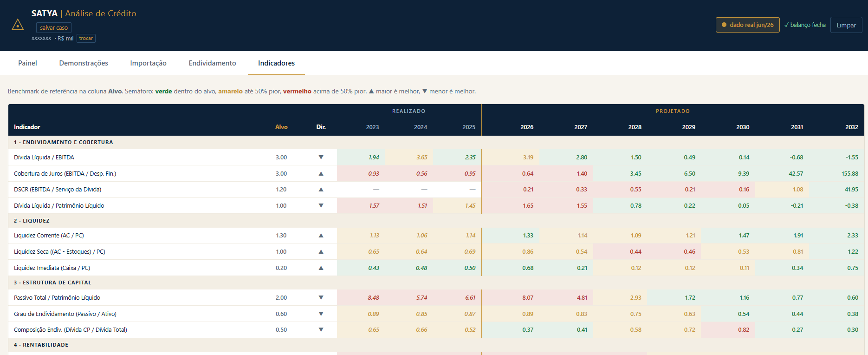Viewport: 868px width, 355px height.
Task: Click direction arrow in Liquidez Corrente row
Action: pyautogui.click(x=321, y=236)
